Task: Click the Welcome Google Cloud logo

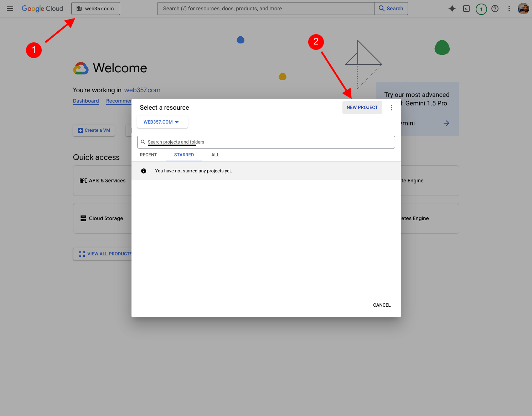Action: tap(81, 68)
